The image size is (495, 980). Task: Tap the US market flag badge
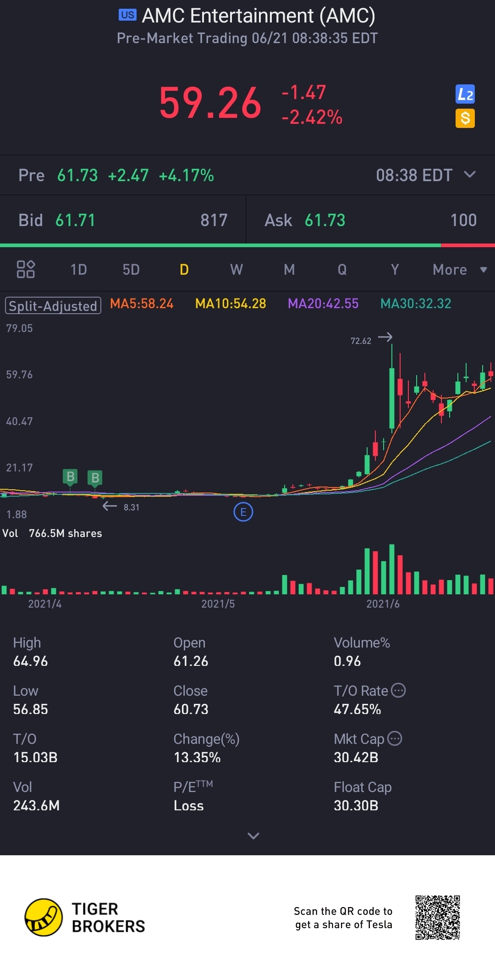click(x=127, y=15)
